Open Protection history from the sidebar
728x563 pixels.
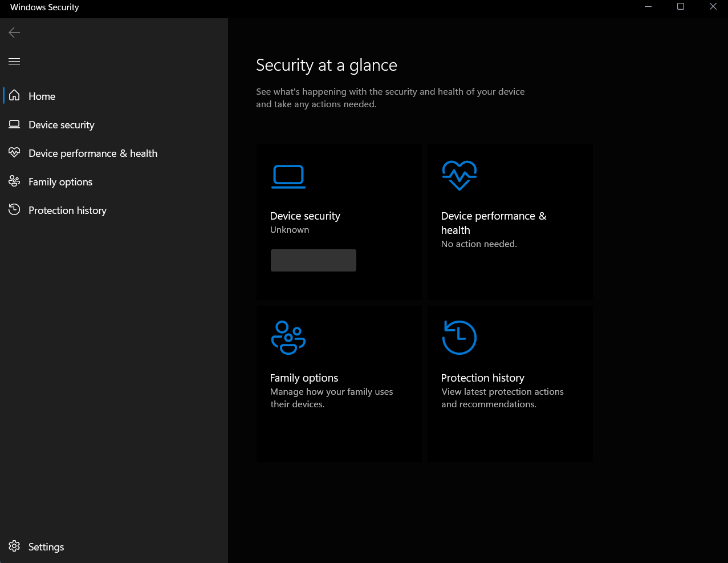(114, 210)
